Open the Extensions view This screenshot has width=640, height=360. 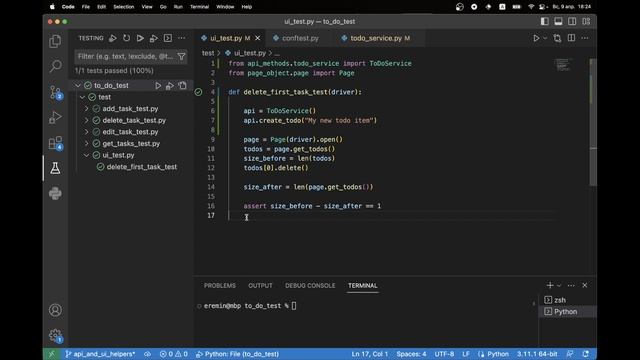tap(55, 143)
